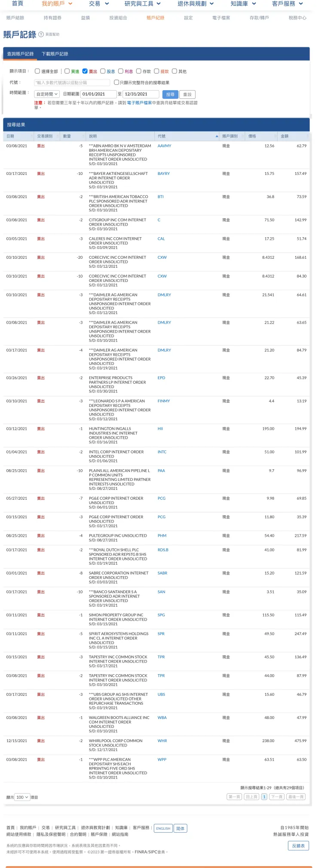Open the 交易 navigation chevron
Screen dimensions: 318x868
pyautogui.click(x=107, y=4)
